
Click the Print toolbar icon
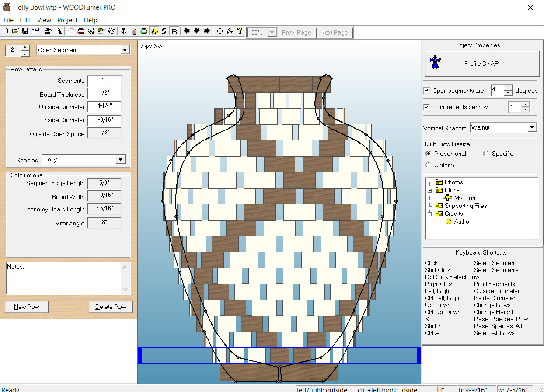coord(48,31)
